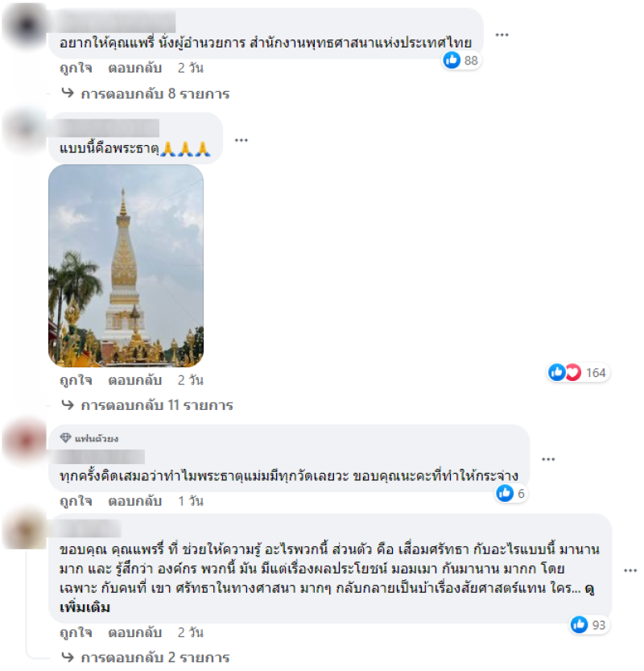Expand the 11 replies under pagoda comment
The height and width of the screenshot is (671, 644).
click(x=147, y=405)
